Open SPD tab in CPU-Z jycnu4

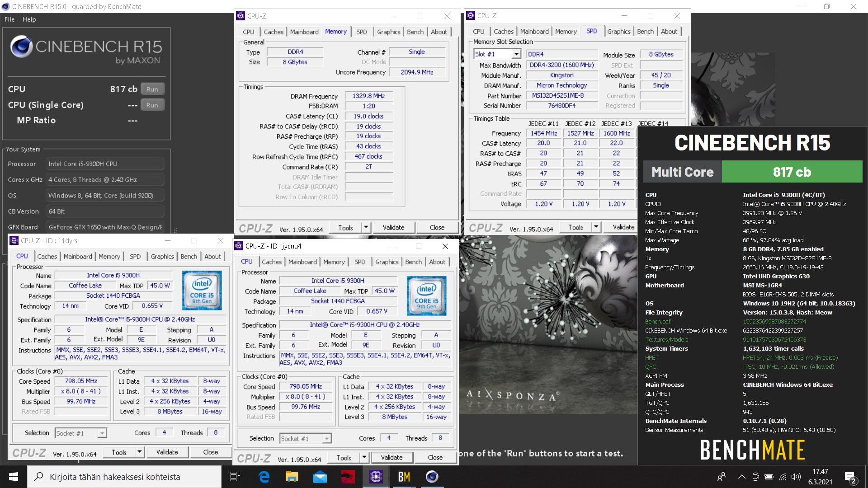point(360,262)
